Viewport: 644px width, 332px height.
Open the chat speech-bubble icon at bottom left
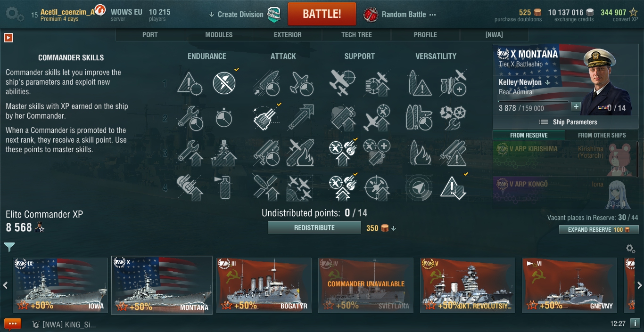coord(13,324)
